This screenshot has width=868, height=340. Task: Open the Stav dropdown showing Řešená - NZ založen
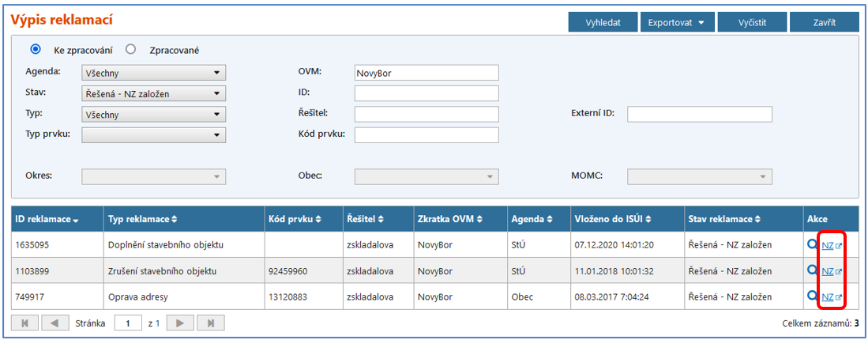click(153, 93)
